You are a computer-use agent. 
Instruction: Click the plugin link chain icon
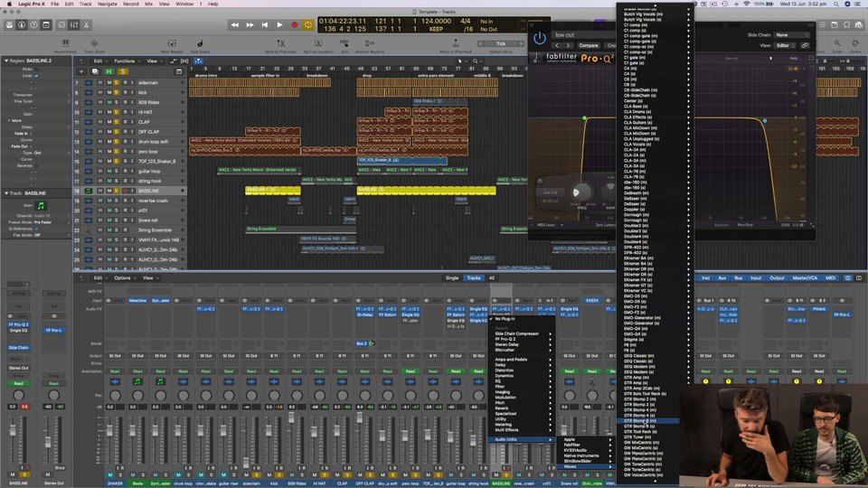click(x=805, y=45)
